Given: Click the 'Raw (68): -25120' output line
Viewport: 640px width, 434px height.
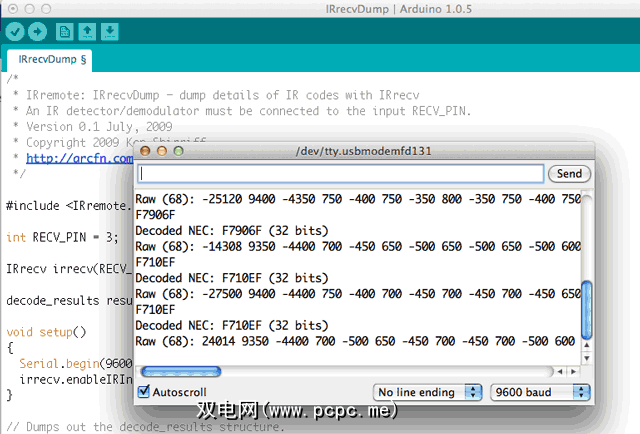Looking at the screenshot, I should tap(358, 199).
